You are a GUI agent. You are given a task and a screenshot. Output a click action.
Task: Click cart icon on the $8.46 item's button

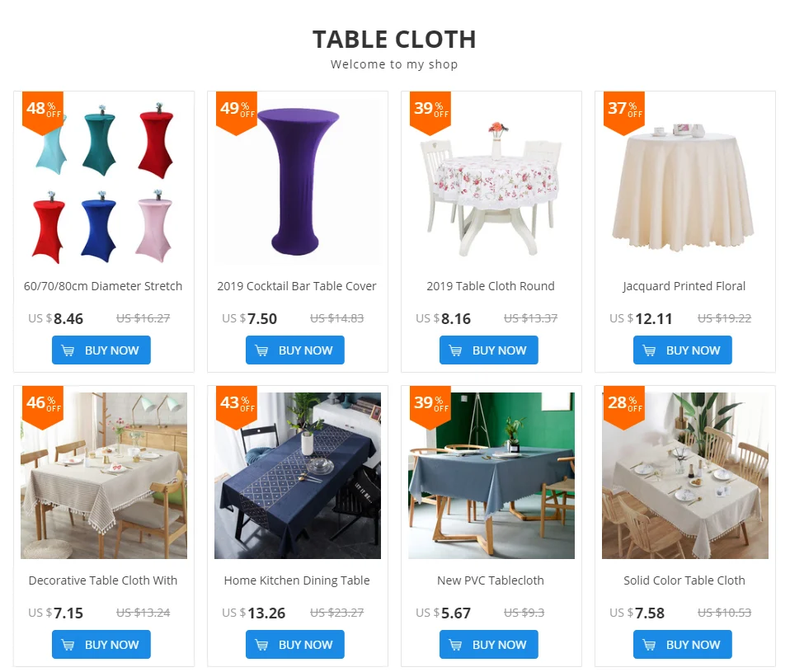[68, 350]
